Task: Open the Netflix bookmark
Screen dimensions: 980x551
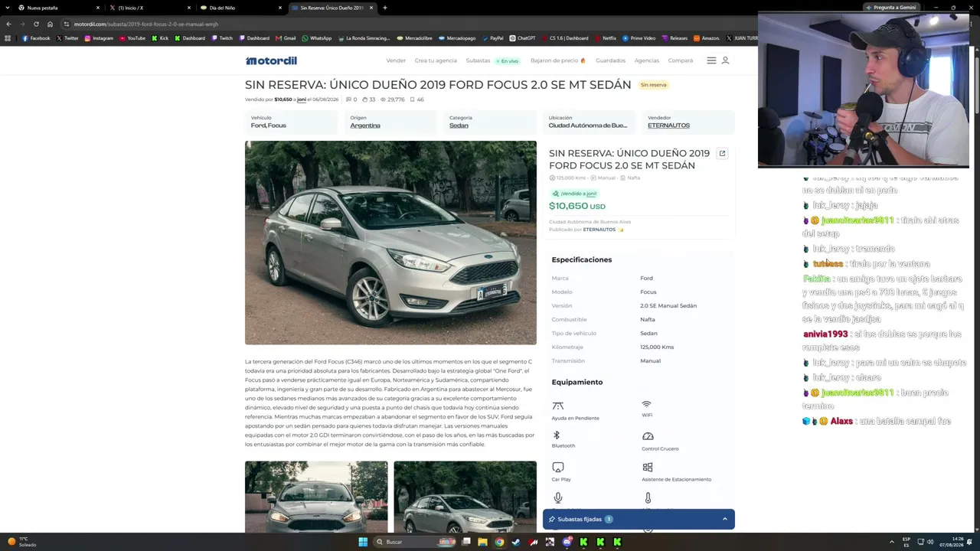Action: pyautogui.click(x=605, y=38)
